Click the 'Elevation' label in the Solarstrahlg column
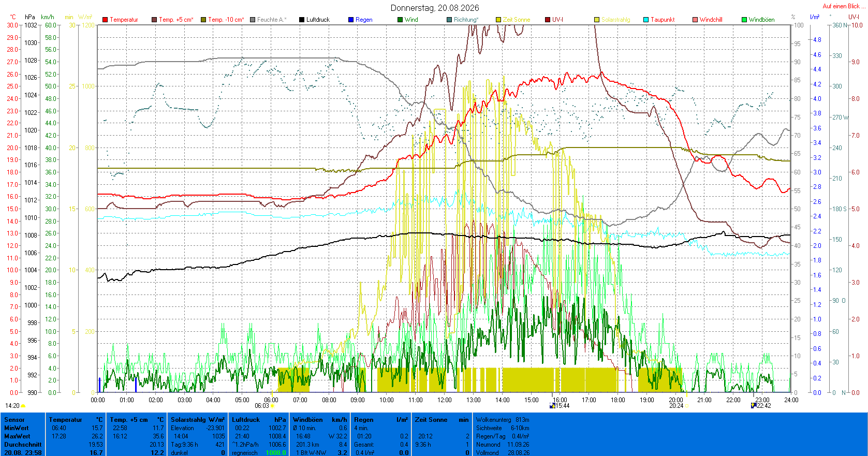The height and width of the screenshot is (456, 868). (x=182, y=428)
